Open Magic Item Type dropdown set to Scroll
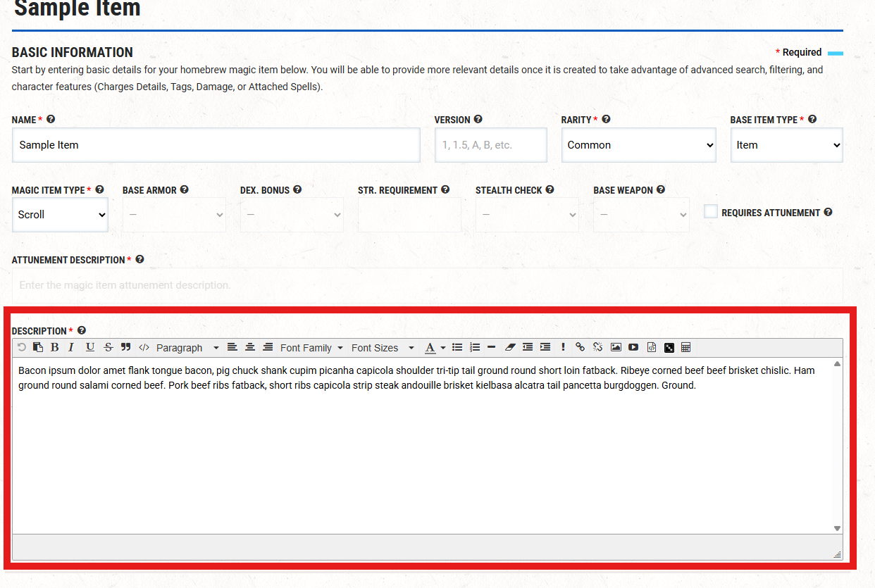This screenshot has width=875, height=588. (x=60, y=215)
